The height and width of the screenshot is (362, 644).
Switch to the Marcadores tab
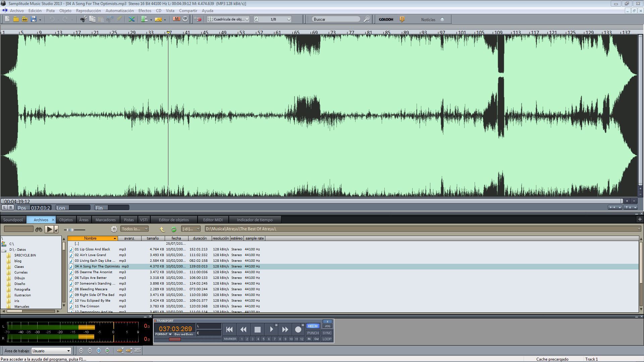pos(105,220)
